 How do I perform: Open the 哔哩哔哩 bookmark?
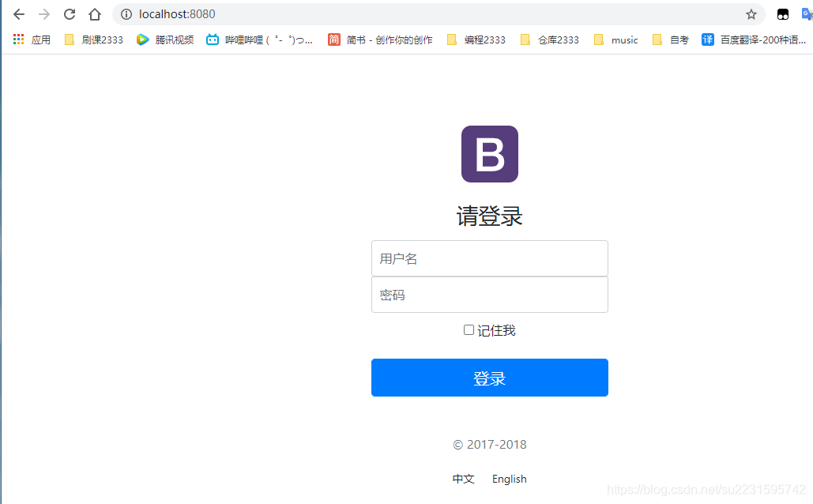[259, 40]
